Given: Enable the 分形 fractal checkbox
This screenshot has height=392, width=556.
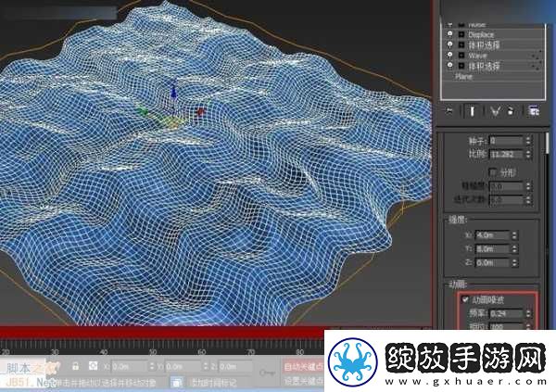Looking at the screenshot, I should click(x=493, y=172).
